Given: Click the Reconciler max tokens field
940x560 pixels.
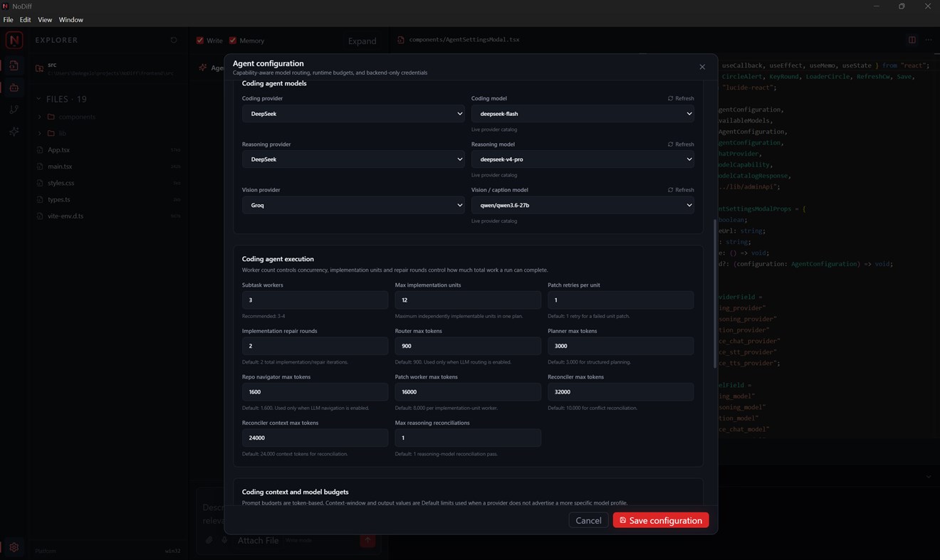Looking at the screenshot, I should 620,392.
